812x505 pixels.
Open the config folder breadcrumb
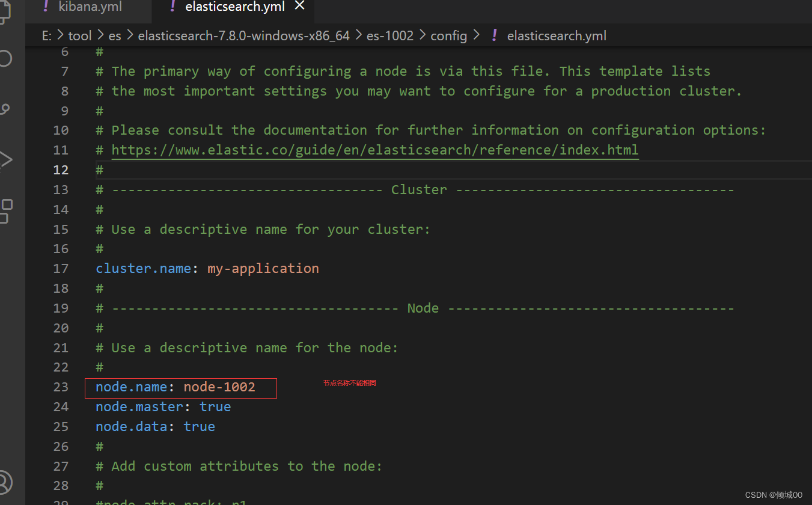point(448,36)
